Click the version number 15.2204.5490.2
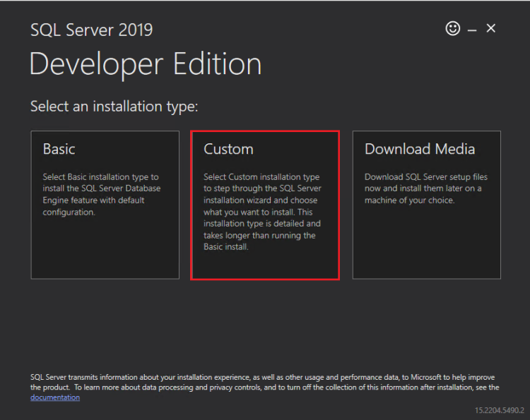Viewport: 530px width, 420px height. tap(499, 410)
